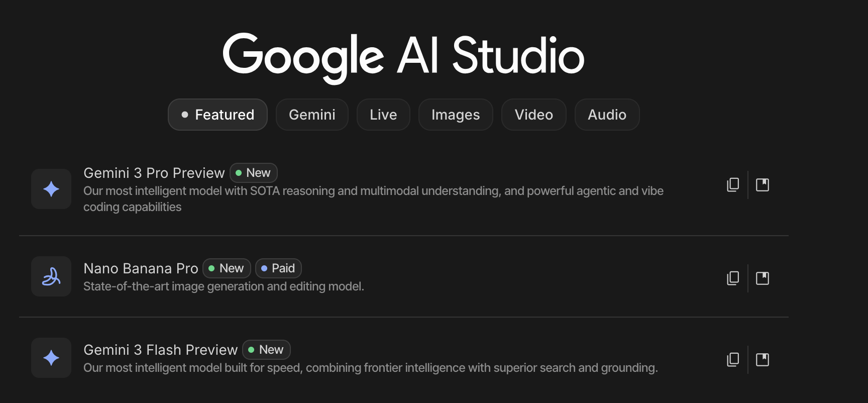The image size is (868, 403).
Task: Click Nano Banana Pro bookmark-style icon
Action: tap(763, 278)
